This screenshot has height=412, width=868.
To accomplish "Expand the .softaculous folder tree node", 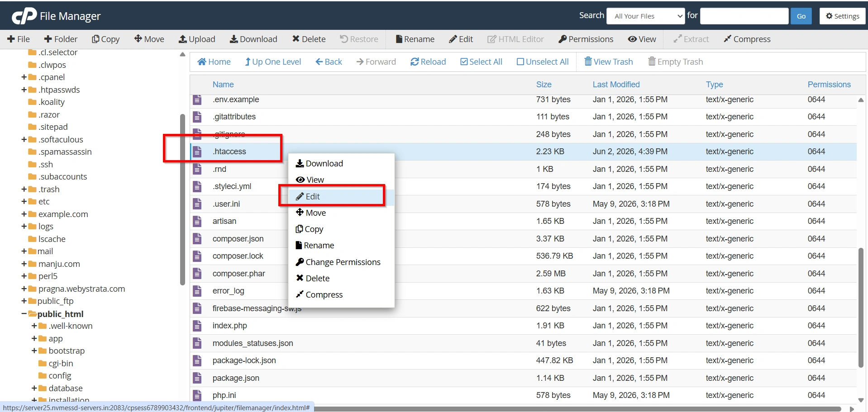I will 24,140.
